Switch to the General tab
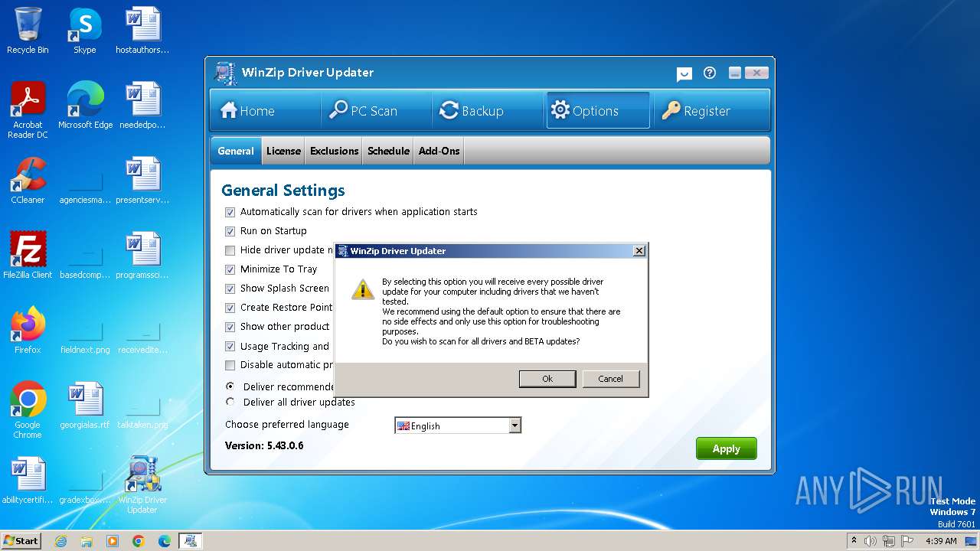This screenshot has width=980, height=551. pos(236,151)
